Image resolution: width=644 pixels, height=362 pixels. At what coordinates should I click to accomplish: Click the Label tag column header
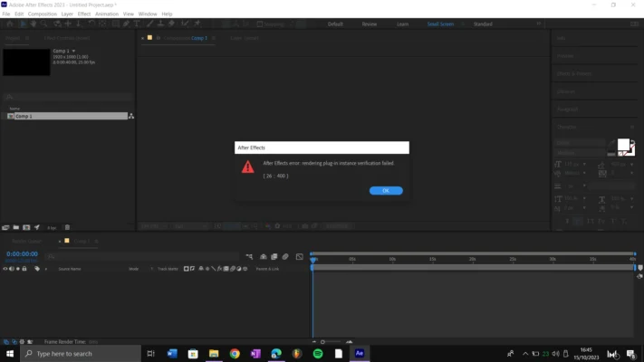click(x=37, y=269)
